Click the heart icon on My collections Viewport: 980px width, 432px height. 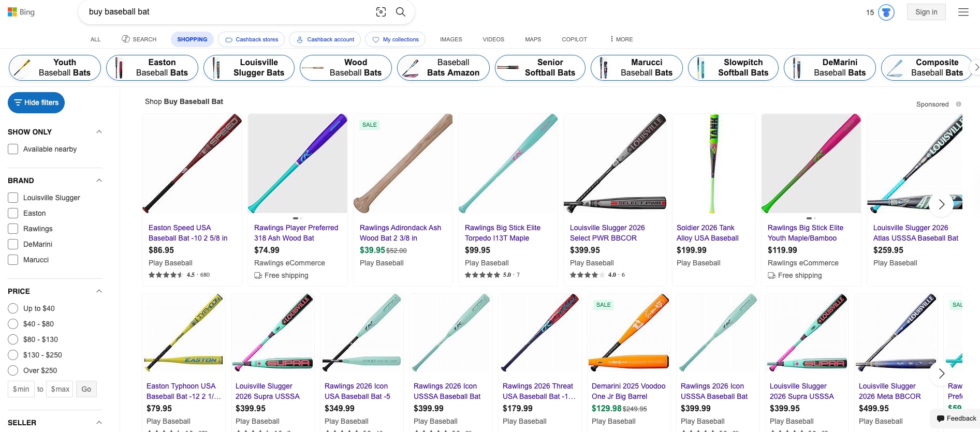[375, 39]
